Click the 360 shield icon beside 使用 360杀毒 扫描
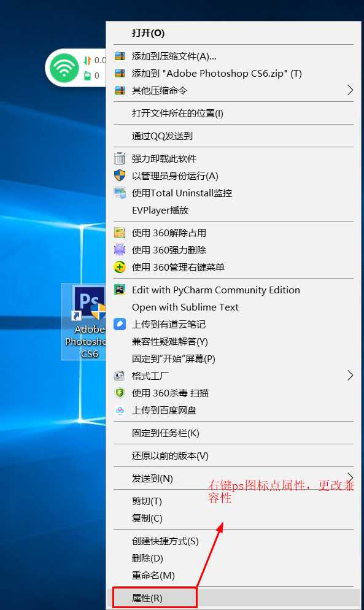This screenshot has width=364, height=610. (x=120, y=393)
